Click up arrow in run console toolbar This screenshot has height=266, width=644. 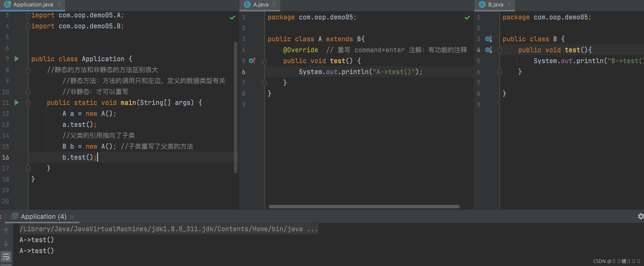coord(6,230)
